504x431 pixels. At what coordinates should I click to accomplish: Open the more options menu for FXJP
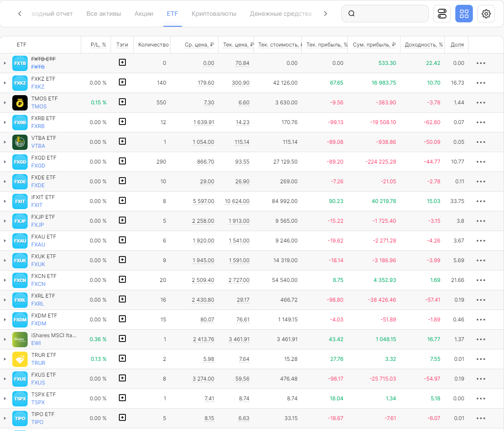click(x=481, y=221)
